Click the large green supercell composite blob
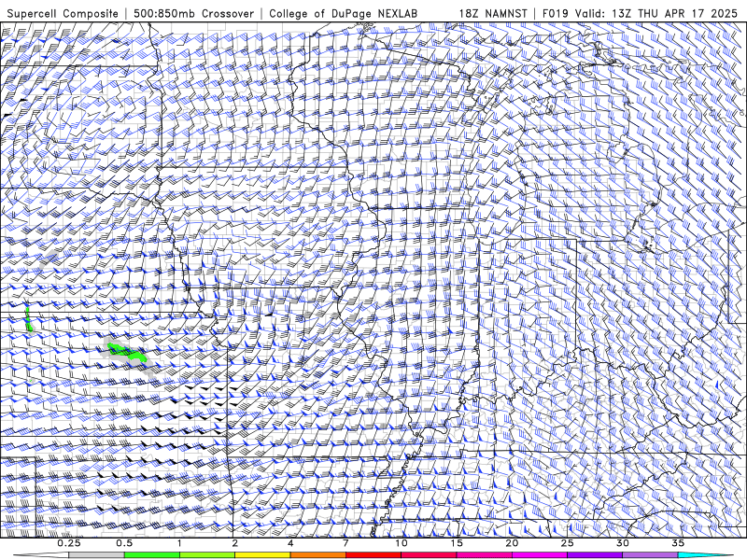Image resolution: width=747 pixels, height=560 pixels. (125, 352)
